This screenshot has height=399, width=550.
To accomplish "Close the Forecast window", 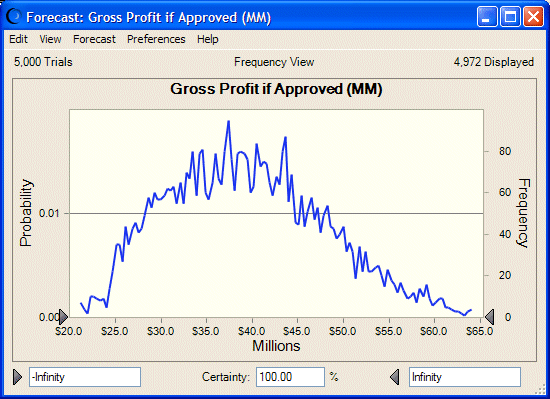I will [533, 16].
